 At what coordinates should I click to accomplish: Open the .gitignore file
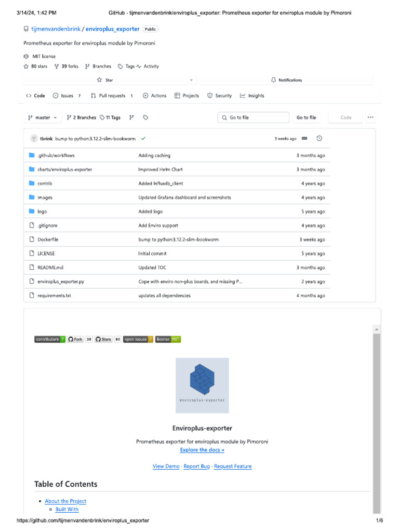(x=47, y=225)
